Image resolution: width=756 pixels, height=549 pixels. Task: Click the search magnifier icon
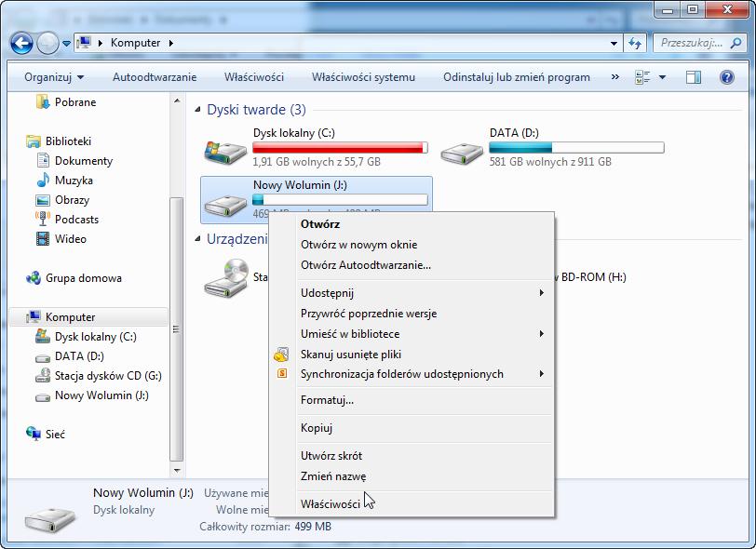(736, 43)
